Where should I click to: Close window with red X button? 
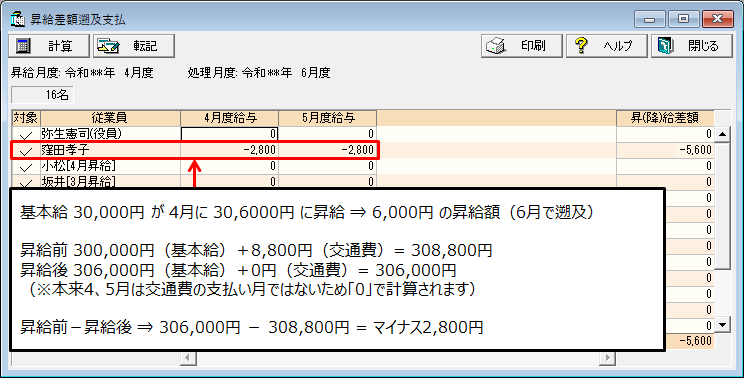[x=717, y=19]
